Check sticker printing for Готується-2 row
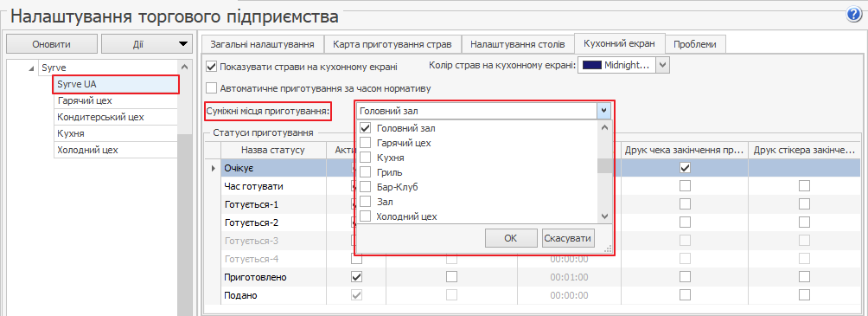Viewport: 868px width, 316px height. pos(805,222)
